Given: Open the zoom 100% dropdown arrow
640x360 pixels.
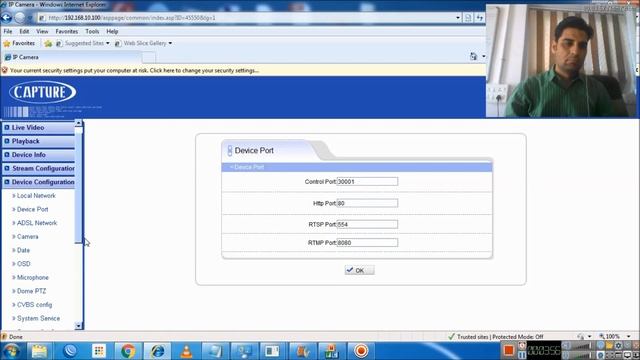Looking at the screenshot, I should [629, 337].
